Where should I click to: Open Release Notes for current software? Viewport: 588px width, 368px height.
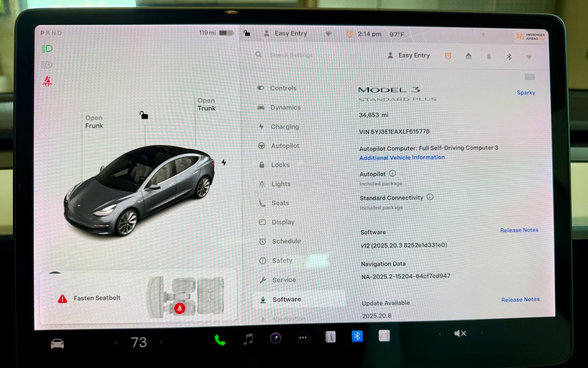pos(519,230)
